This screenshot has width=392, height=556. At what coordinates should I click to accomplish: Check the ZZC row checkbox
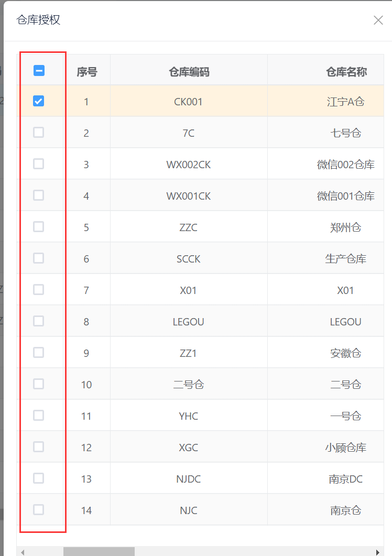pos(38,226)
